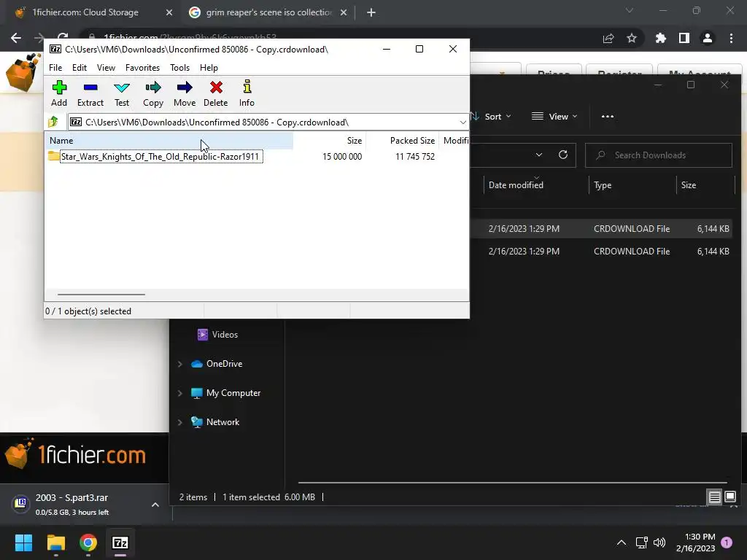747x560 pixels.
Task: Sort Explorer by Size column
Action: coord(688,184)
